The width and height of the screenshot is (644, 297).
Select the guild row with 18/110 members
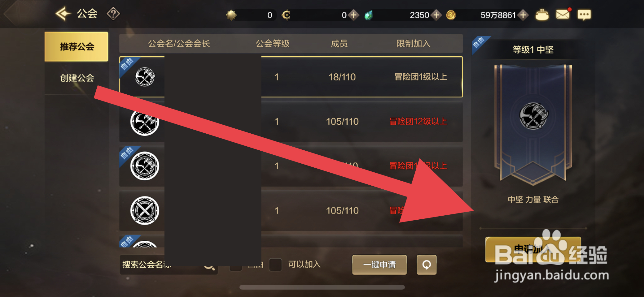[x=291, y=77]
